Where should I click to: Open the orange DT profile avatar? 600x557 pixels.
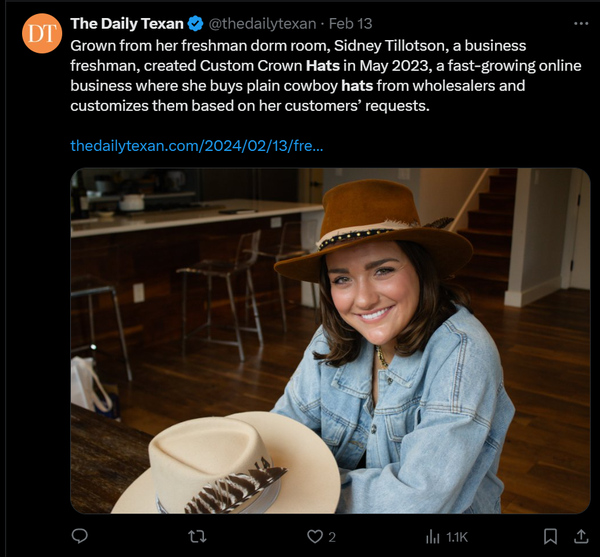click(x=41, y=34)
